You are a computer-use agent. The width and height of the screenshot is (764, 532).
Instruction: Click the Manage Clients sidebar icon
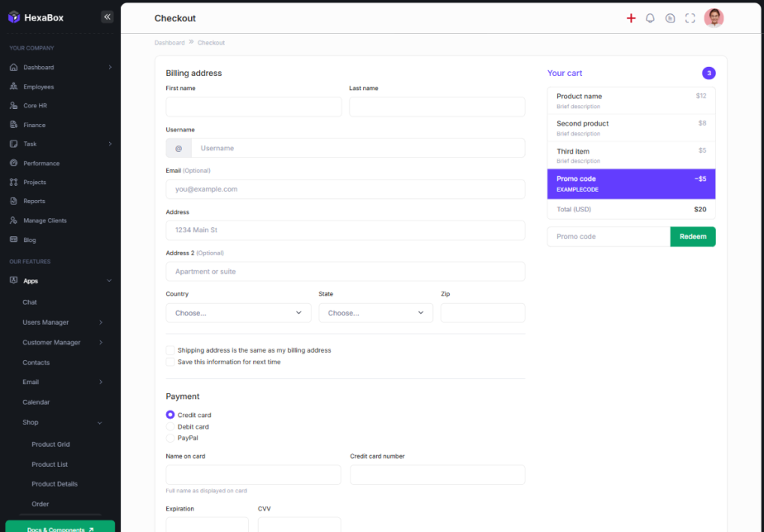click(14, 221)
